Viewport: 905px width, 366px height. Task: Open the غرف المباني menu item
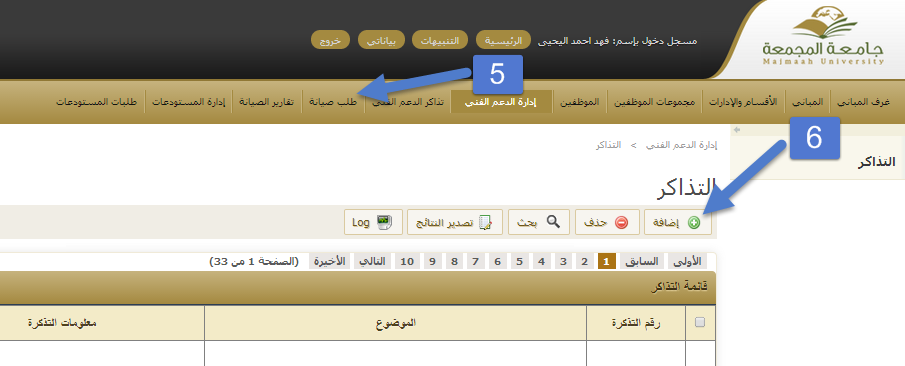pos(866,102)
